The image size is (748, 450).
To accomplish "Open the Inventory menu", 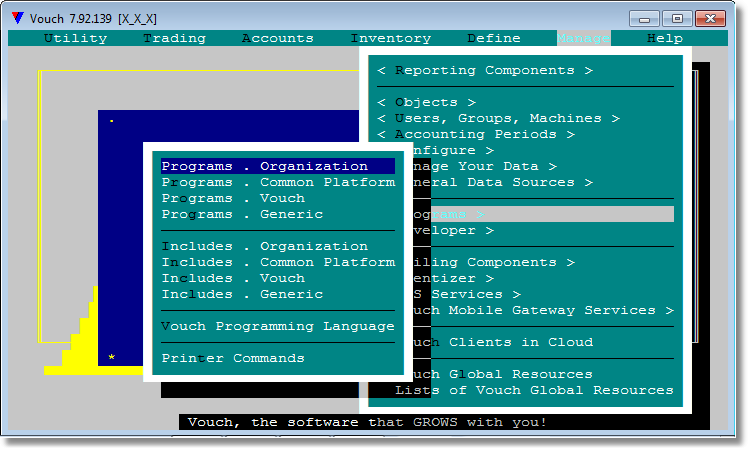I will [391, 38].
